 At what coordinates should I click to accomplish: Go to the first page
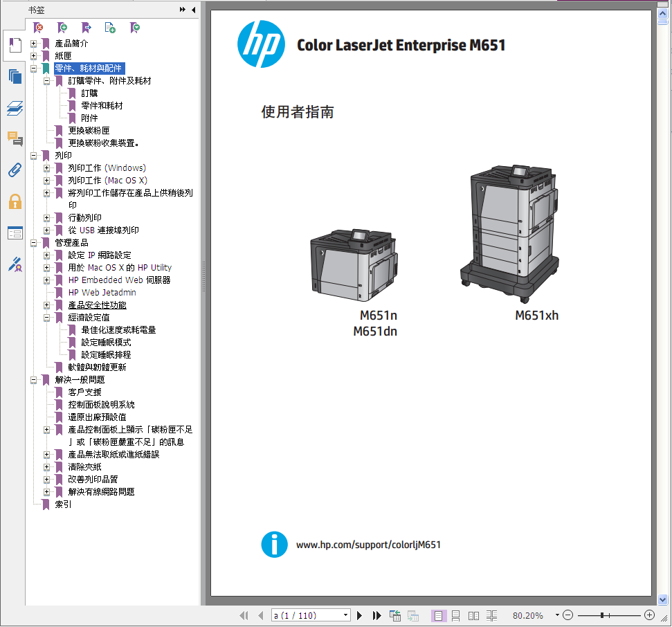(244, 616)
